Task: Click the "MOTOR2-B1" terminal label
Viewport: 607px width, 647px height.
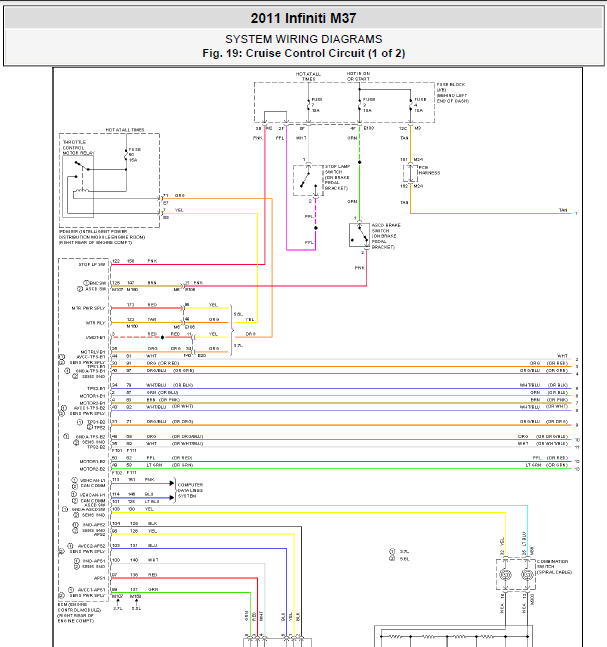Action: [92, 403]
